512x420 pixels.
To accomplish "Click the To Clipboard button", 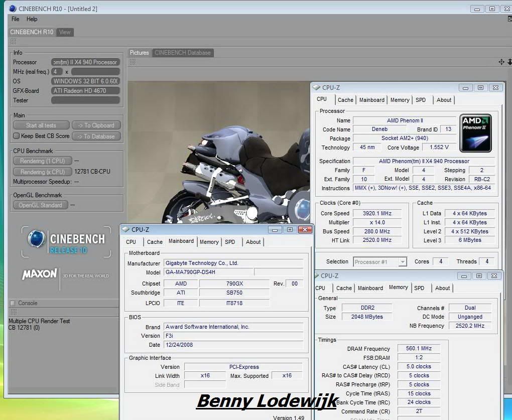I will [96, 125].
